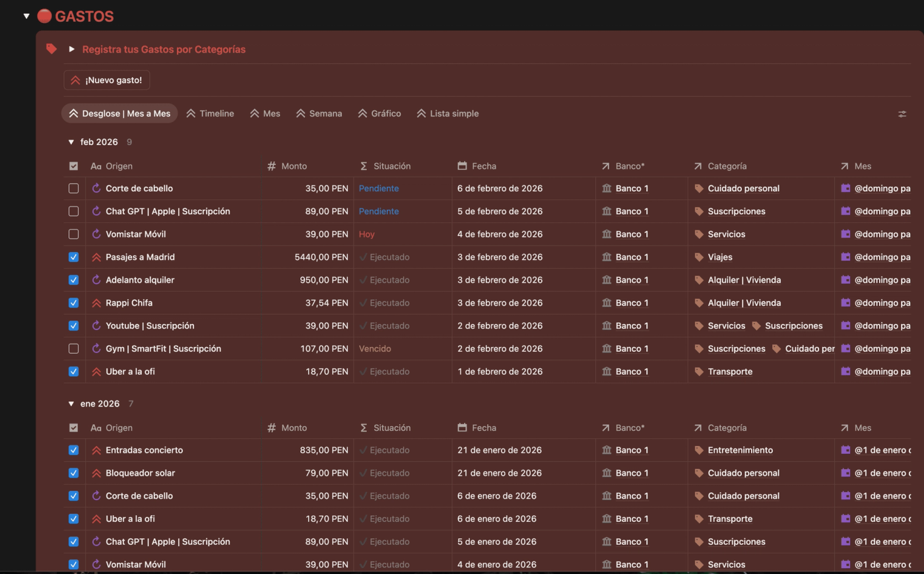This screenshot has width=924, height=574.
Task: Click the recurring icon on Corte de cabello, February
Action: (96, 188)
